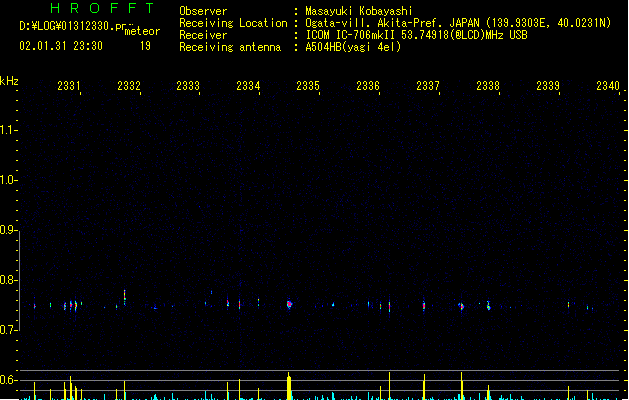Click the 0.7 kHz frequency label
Image resolution: width=629 pixels, height=400 pixels.
coord(7,330)
